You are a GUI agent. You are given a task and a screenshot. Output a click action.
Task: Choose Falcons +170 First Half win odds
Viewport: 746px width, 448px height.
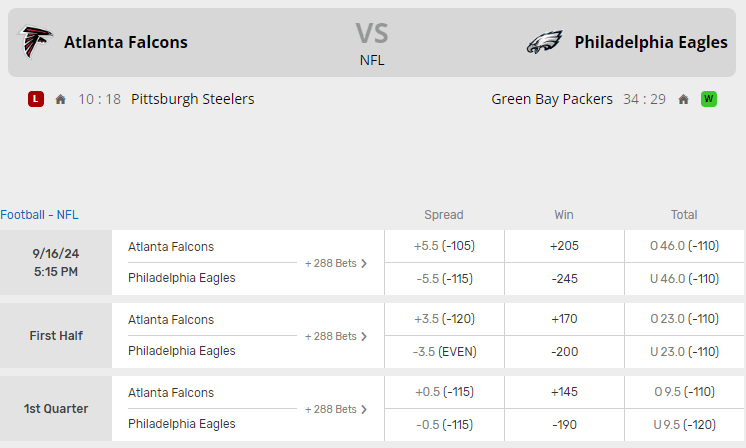tap(564, 319)
